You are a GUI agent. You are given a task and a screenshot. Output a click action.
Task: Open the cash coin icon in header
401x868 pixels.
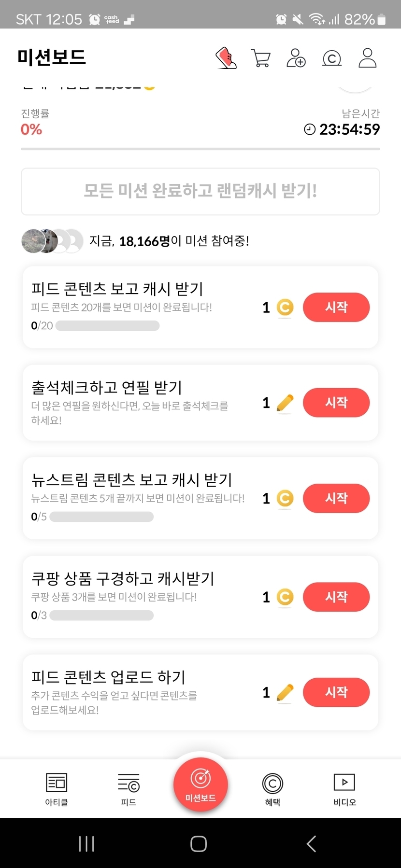[332, 58]
